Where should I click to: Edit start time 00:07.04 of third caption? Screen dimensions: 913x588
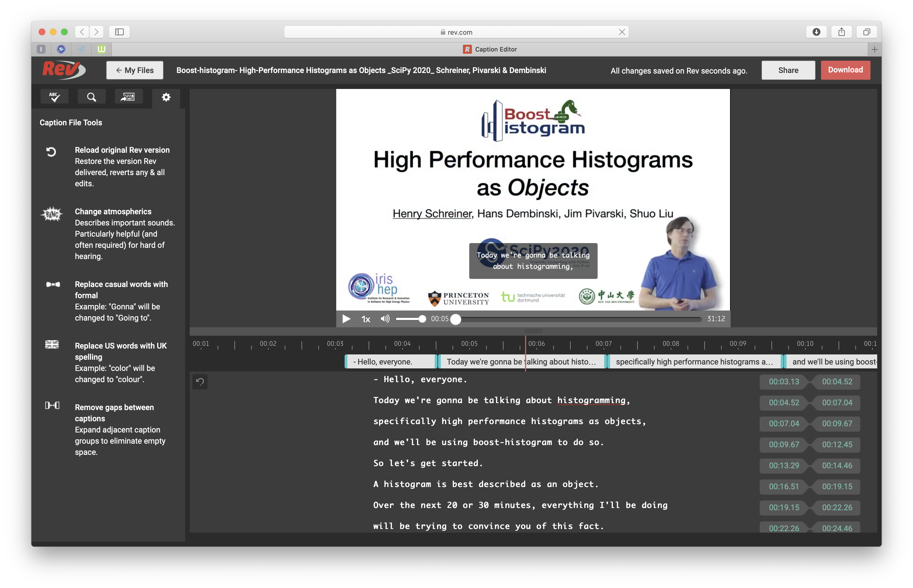783,424
